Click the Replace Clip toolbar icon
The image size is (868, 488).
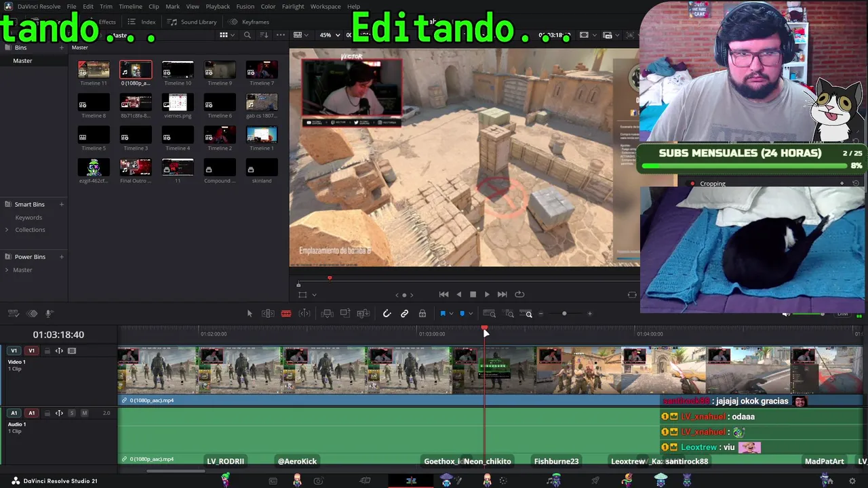click(x=363, y=314)
